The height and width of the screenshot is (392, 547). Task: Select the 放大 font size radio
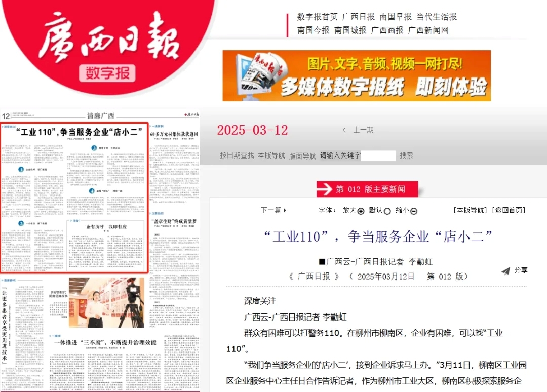click(x=361, y=211)
